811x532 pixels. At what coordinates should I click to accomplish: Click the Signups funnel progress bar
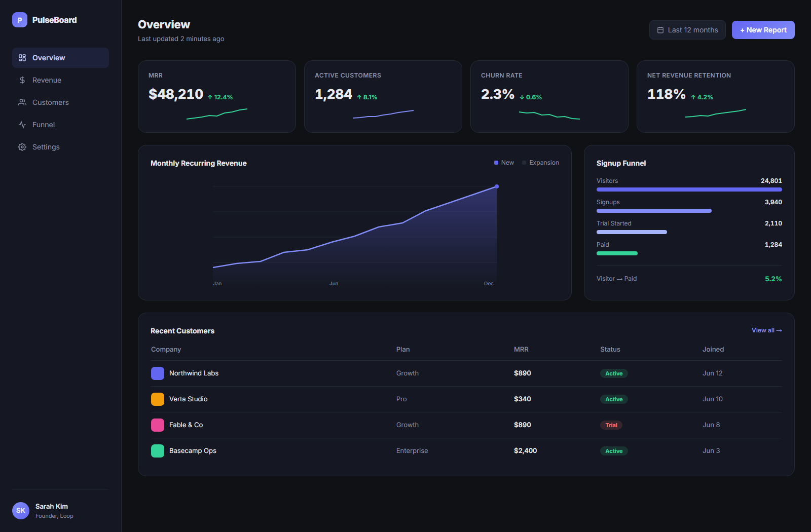654,211
